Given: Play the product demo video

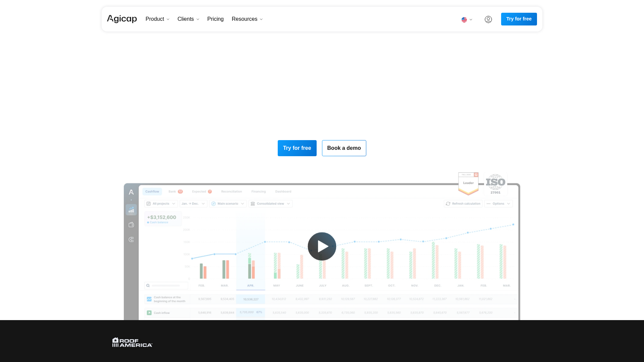Looking at the screenshot, I should point(322,246).
